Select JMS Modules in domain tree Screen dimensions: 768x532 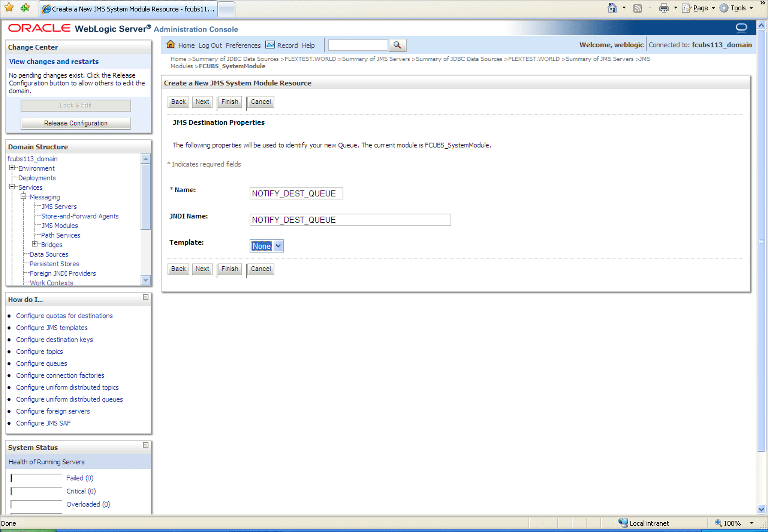(x=60, y=226)
